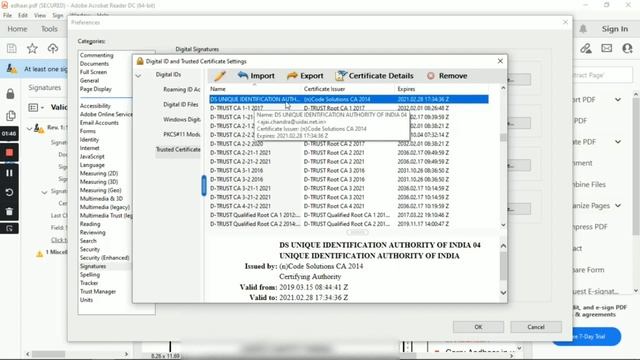Open the page thumbnails panel icon

11,116
